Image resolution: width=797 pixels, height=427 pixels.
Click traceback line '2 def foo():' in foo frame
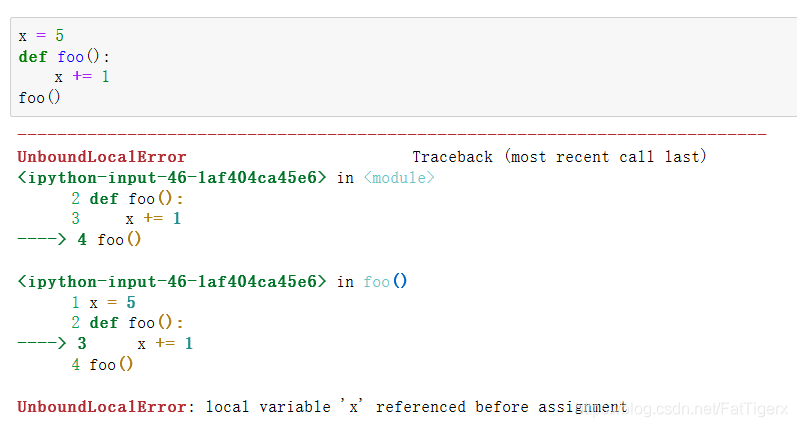[x=127, y=323]
